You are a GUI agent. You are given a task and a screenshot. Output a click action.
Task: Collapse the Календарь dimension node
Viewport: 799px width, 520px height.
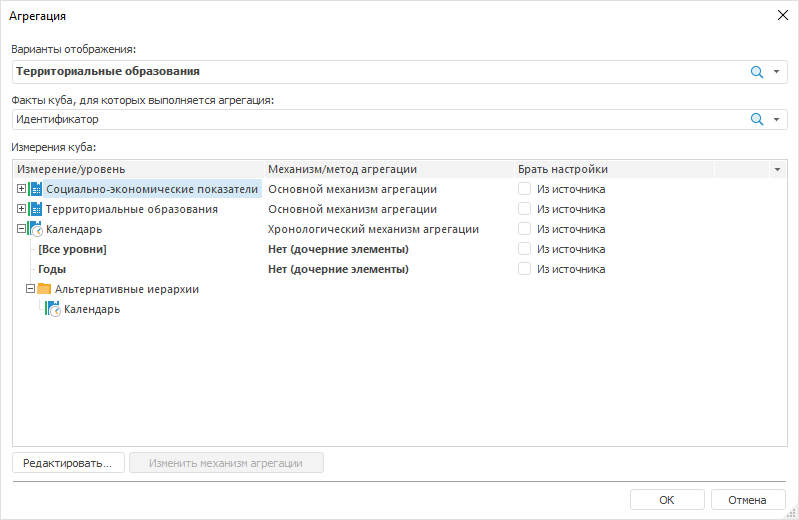click(22, 229)
